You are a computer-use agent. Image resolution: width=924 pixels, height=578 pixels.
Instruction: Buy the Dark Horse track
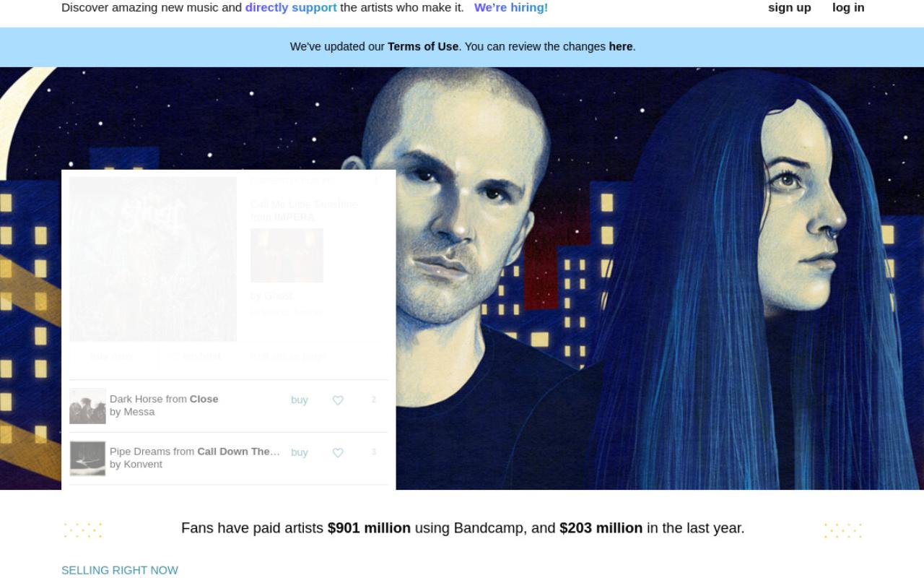click(x=300, y=400)
